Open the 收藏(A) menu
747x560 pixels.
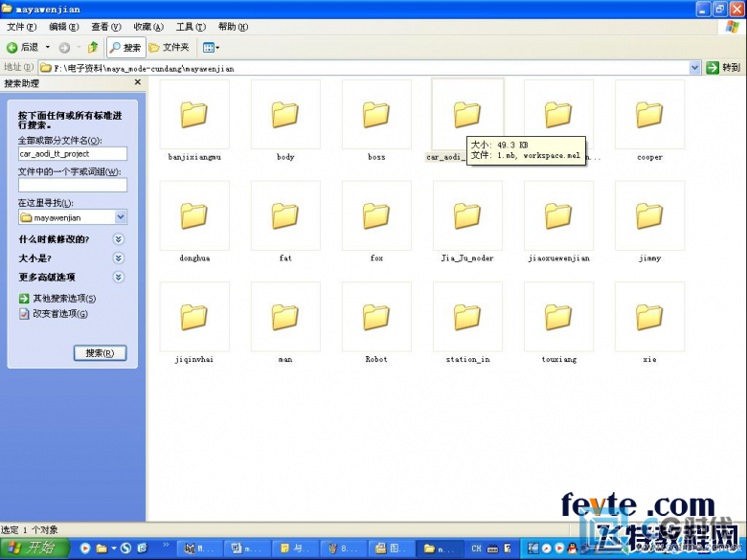[148, 27]
